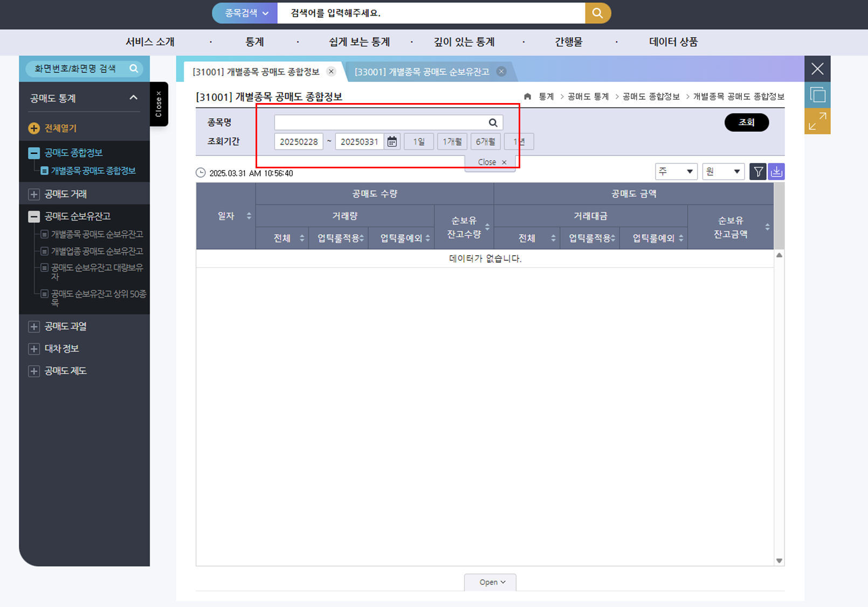Viewport: 868px width, 607px height.
Task: Select the 1년 period button
Action: coord(519,141)
